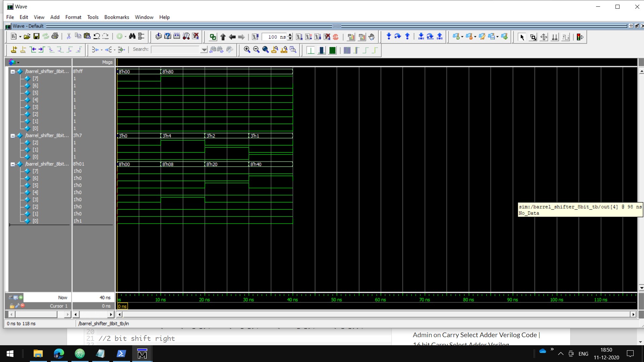Screen dimensions: 644x362
Task: Collapse the 3-bit barrel_shifter signal group
Action: [x=13, y=136]
